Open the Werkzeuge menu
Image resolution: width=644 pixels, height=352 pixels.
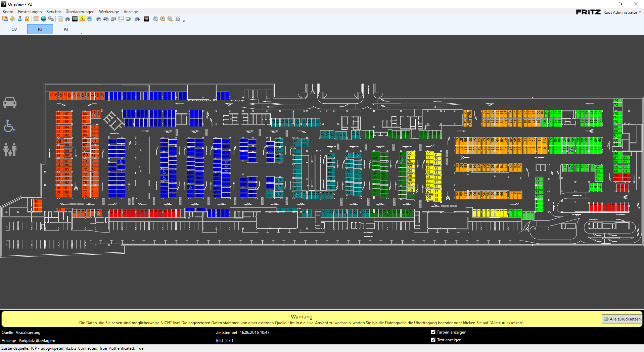click(109, 12)
